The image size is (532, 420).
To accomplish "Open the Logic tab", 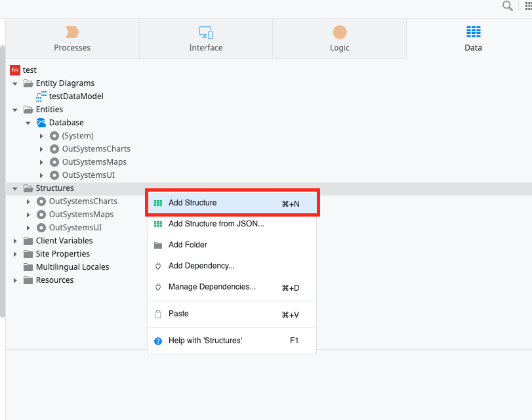I will [340, 39].
